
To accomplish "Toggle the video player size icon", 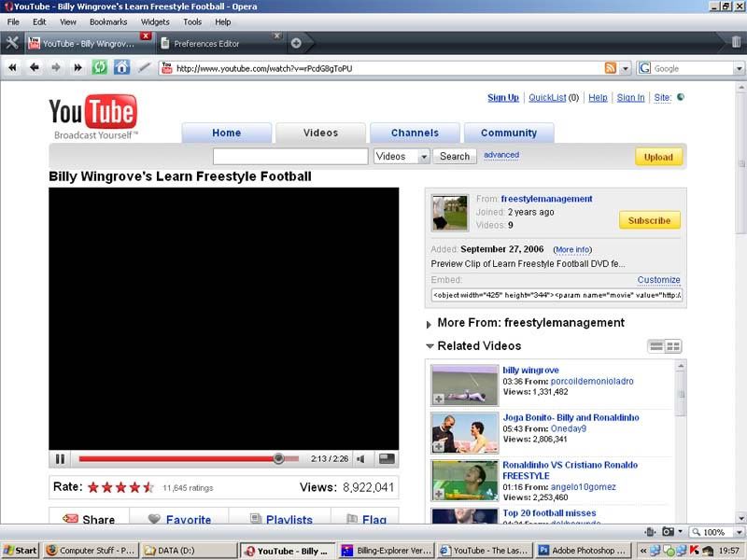I will click(387, 458).
